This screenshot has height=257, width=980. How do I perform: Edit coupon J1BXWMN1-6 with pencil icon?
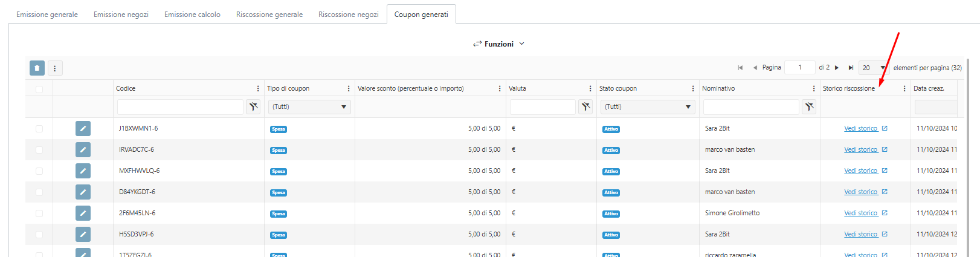click(83, 128)
